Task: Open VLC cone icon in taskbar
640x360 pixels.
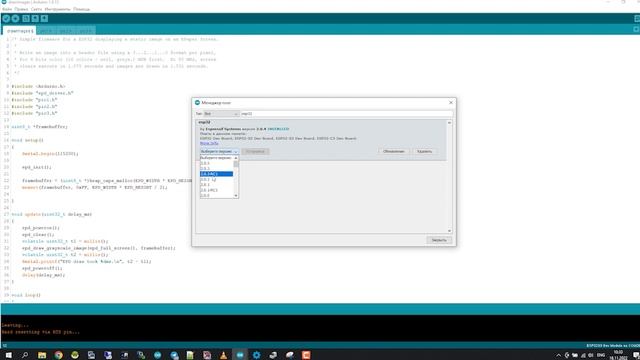Action: pos(223,355)
